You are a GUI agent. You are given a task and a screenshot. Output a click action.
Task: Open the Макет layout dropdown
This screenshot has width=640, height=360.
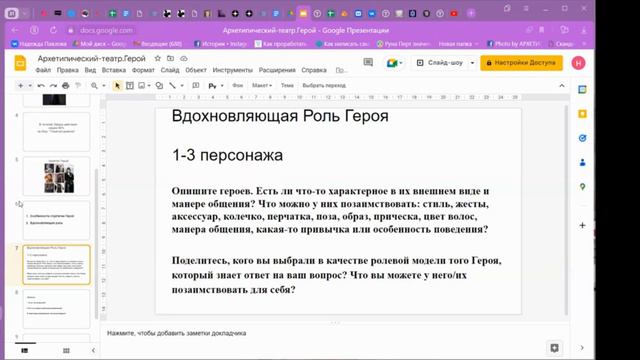pos(262,86)
